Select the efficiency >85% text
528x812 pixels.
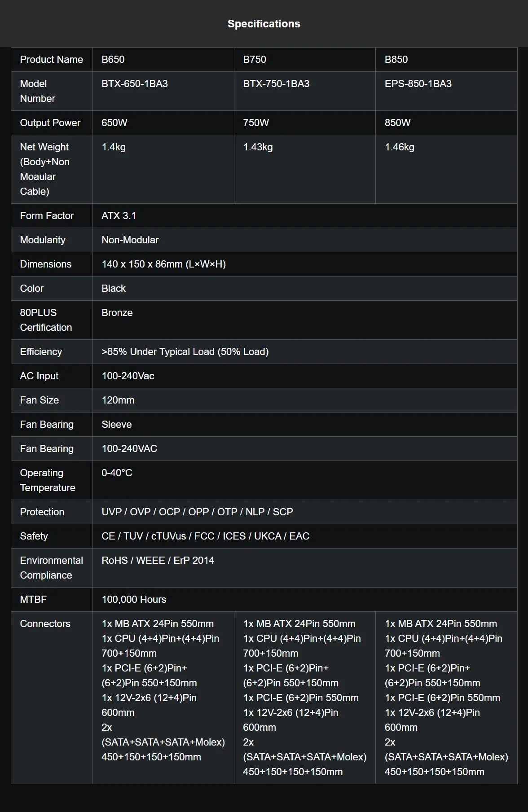[185, 351]
